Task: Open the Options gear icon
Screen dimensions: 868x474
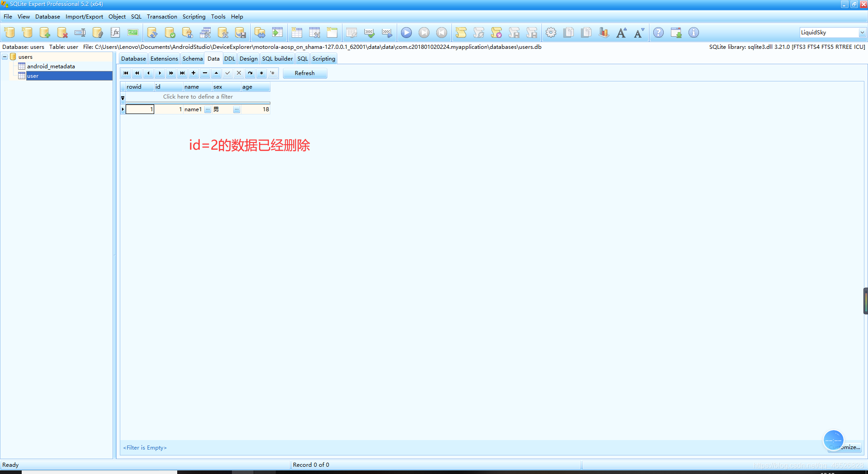Action: [x=551, y=33]
